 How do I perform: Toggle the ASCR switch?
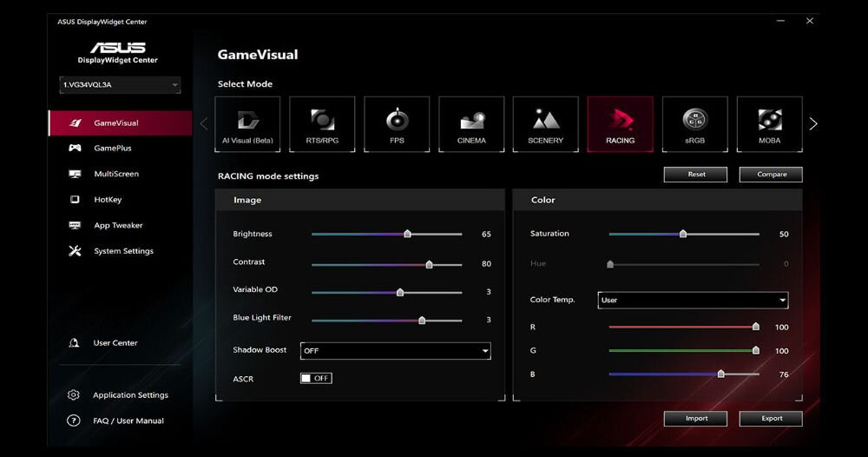point(316,378)
